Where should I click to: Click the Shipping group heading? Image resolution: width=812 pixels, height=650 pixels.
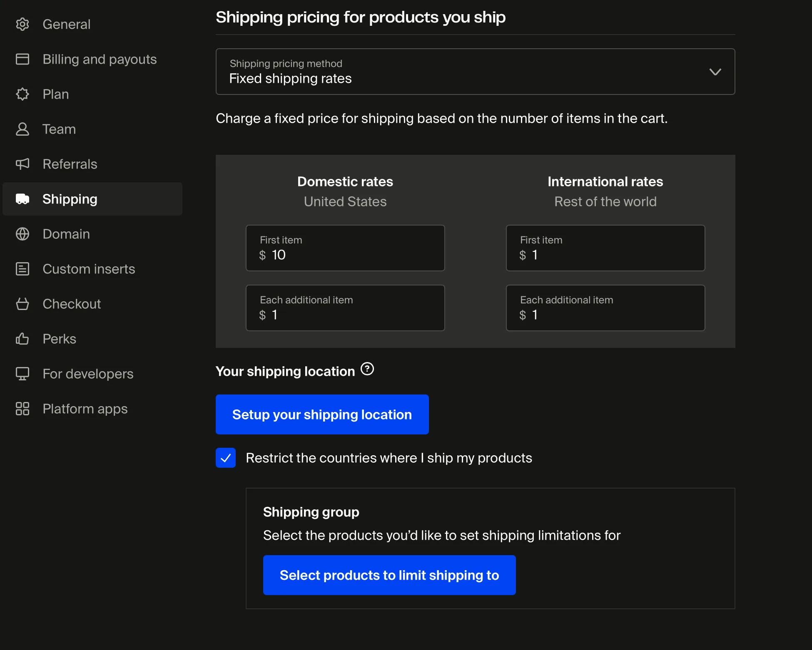tap(311, 512)
